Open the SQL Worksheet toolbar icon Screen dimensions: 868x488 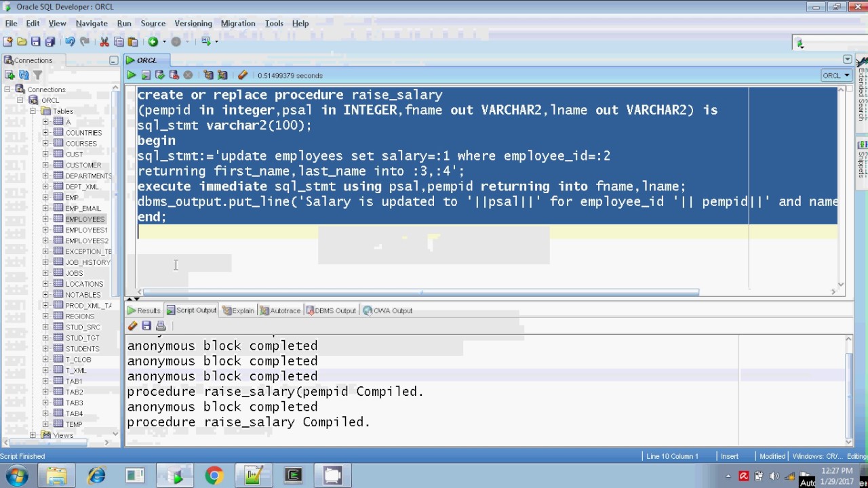point(206,41)
